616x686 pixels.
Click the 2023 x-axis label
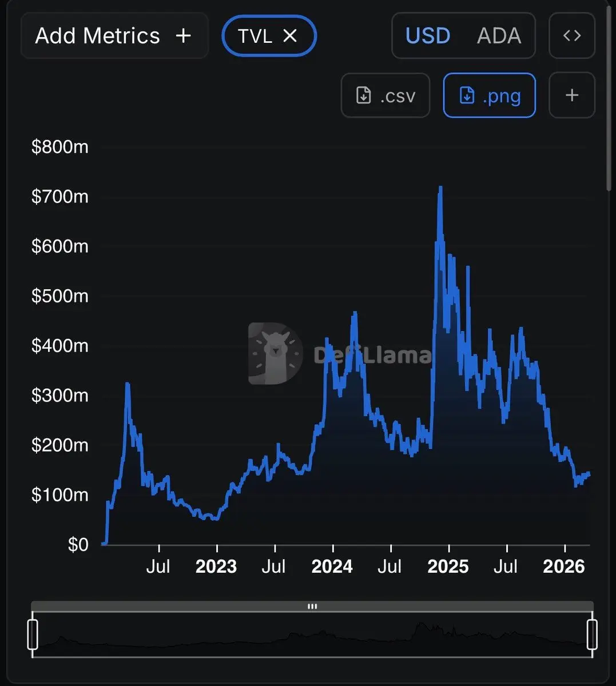pyautogui.click(x=216, y=567)
